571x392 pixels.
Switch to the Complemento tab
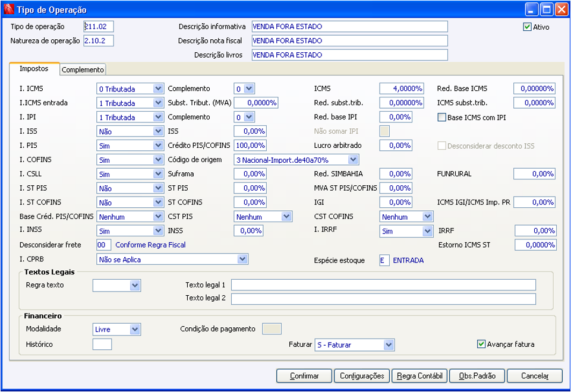83,69
